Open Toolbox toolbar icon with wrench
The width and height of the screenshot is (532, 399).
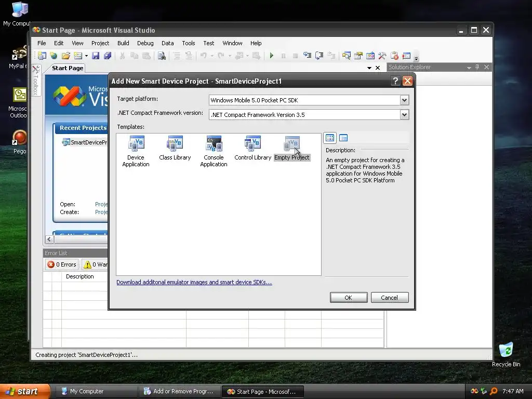coord(382,56)
